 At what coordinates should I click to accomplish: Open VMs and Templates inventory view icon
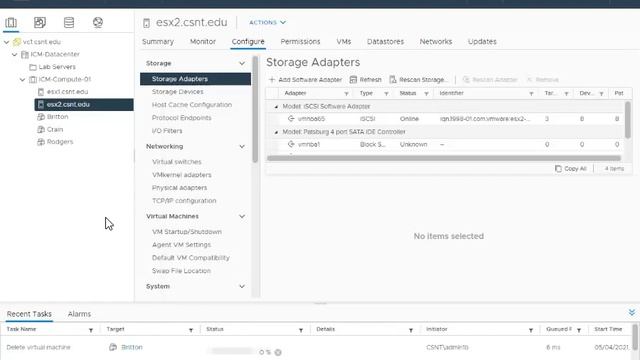click(x=40, y=22)
